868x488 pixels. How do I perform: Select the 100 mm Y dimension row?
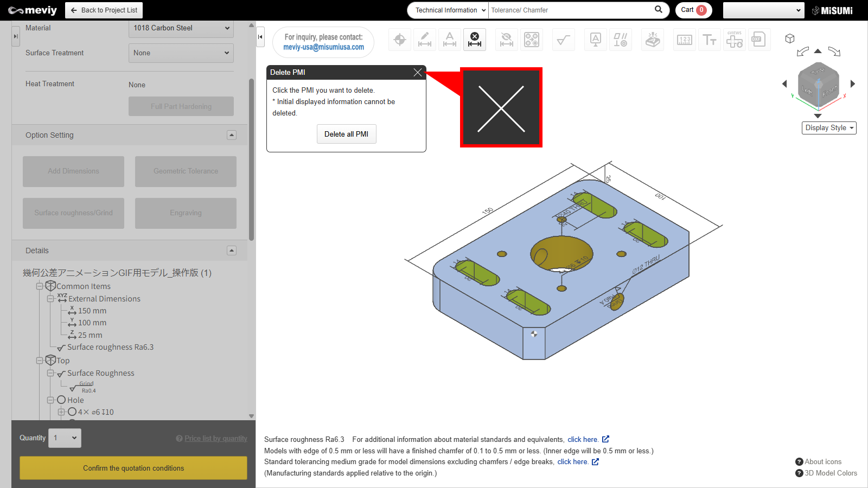pyautogui.click(x=87, y=323)
